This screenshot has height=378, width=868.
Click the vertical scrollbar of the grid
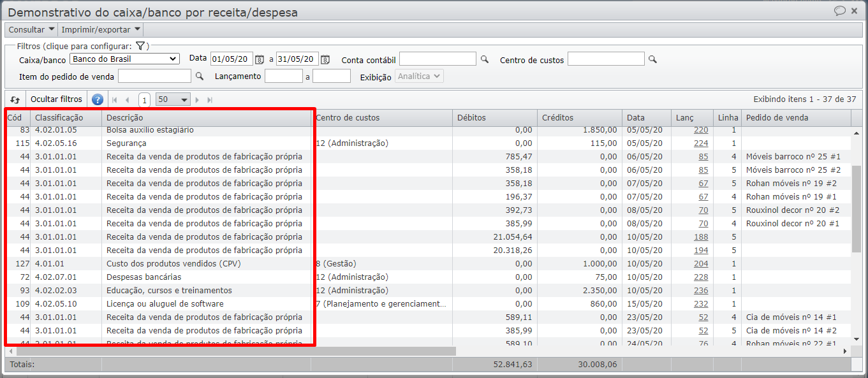tap(857, 210)
